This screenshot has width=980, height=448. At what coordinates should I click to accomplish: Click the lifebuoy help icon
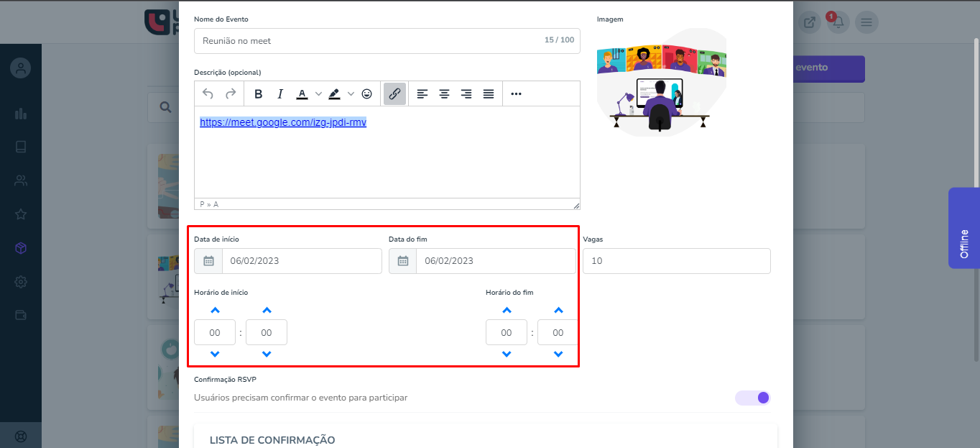pos(21,436)
